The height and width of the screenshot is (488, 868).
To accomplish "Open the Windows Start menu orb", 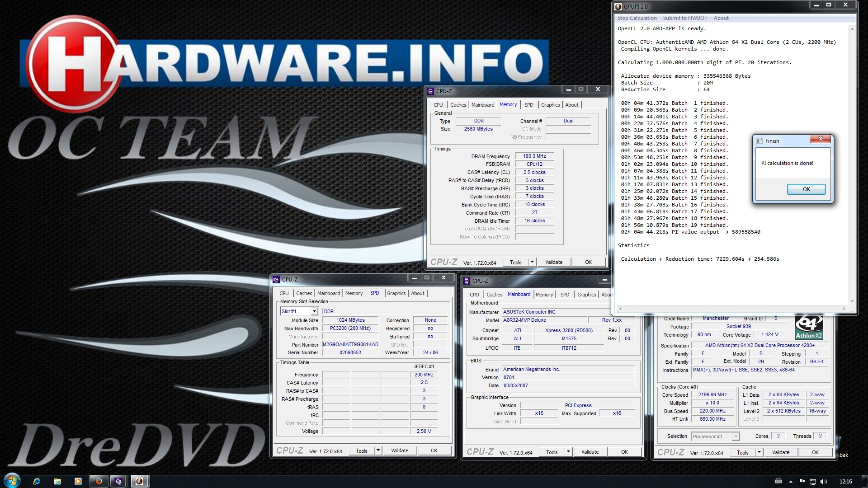I will [x=12, y=481].
